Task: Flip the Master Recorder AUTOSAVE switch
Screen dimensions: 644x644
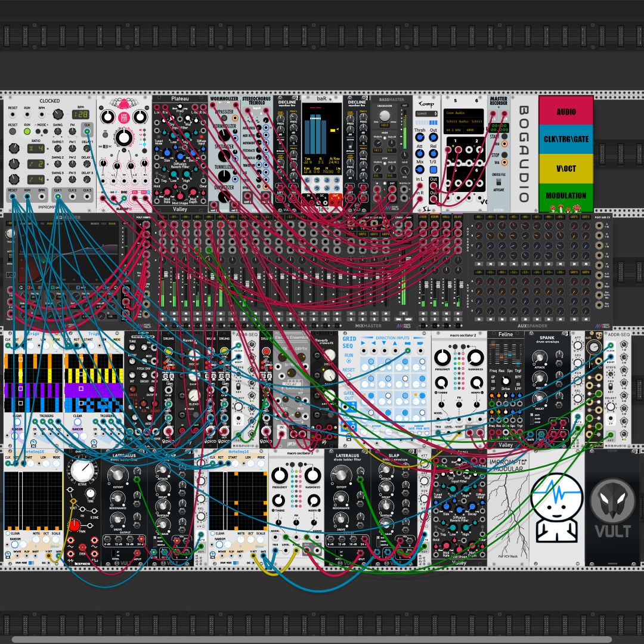Action: [x=499, y=181]
